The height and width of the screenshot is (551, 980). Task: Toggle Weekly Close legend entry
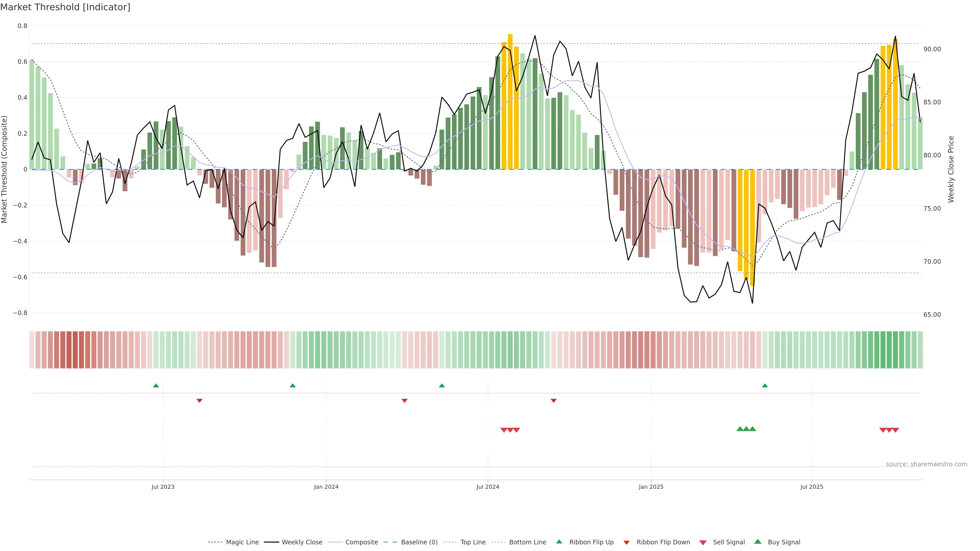[x=302, y=542]
